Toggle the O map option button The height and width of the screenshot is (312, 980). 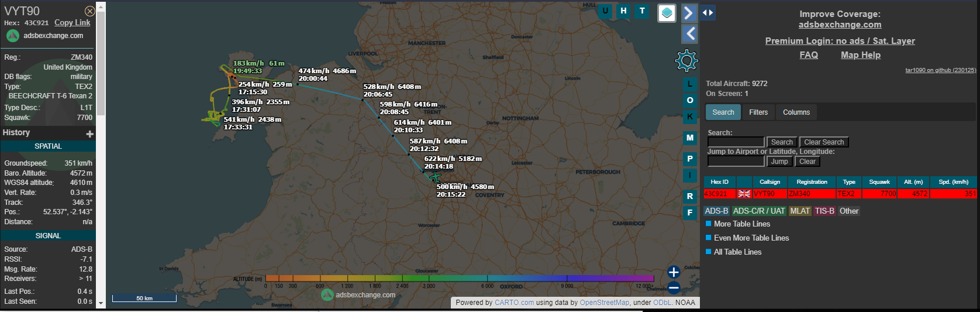coord(690,101)
